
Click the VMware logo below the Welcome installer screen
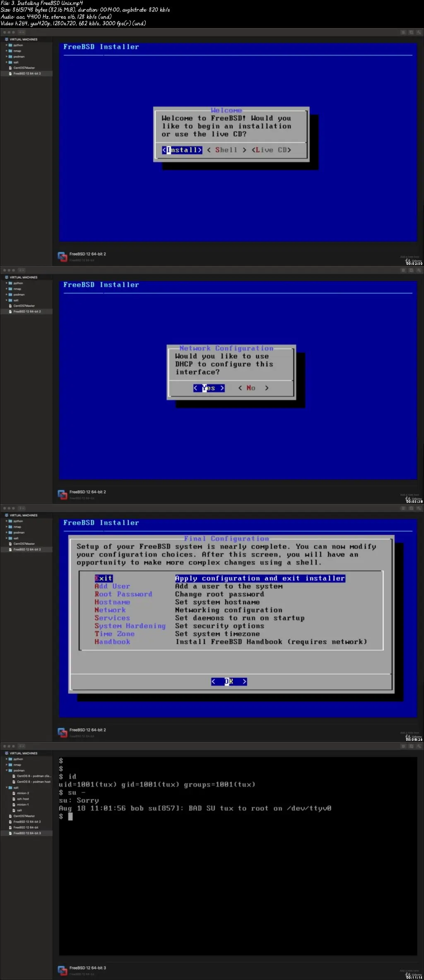pos(62,257)
